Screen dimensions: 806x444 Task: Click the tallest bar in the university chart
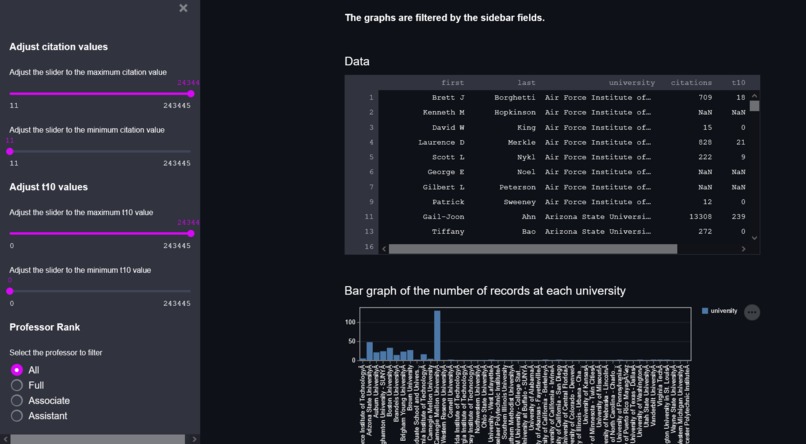tap(437, 335)
